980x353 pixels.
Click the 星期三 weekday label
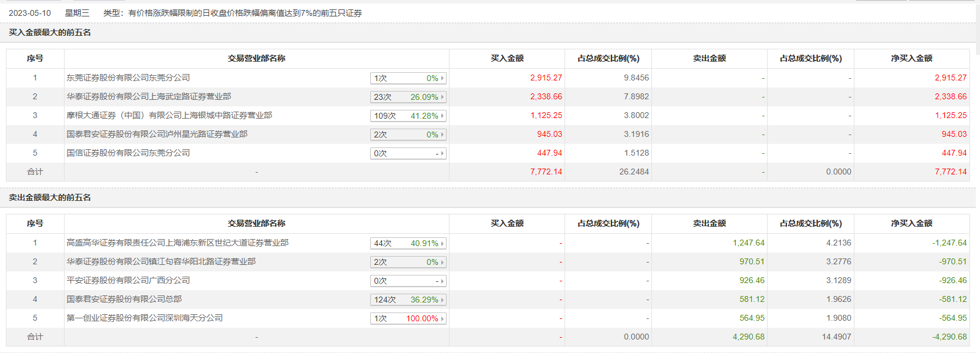(77, 13)
